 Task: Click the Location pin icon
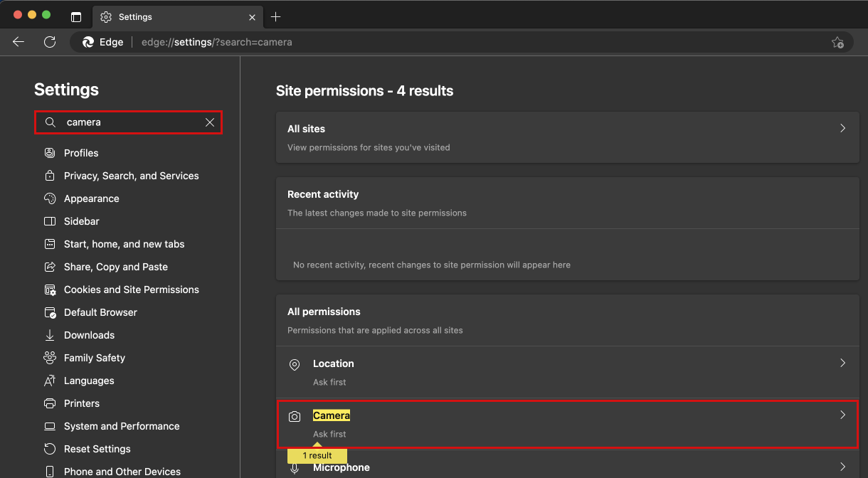click(295, 365)
